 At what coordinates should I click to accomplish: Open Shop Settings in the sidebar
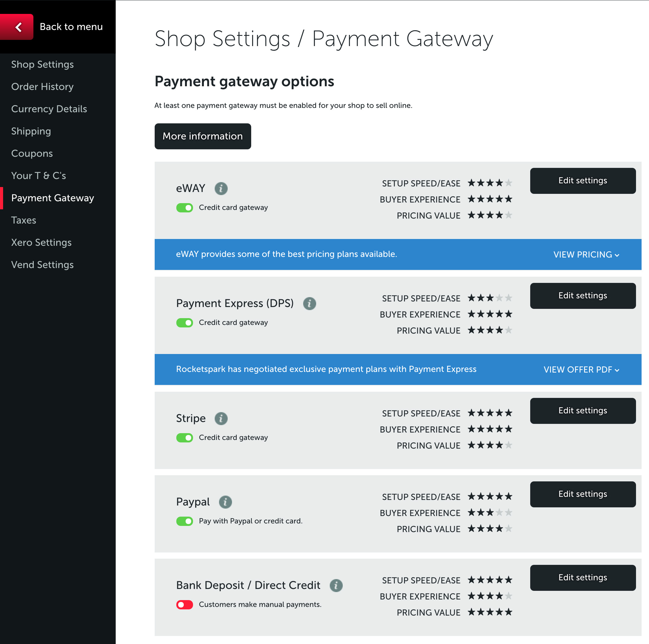pyautogui.click(x=42, y=65)
